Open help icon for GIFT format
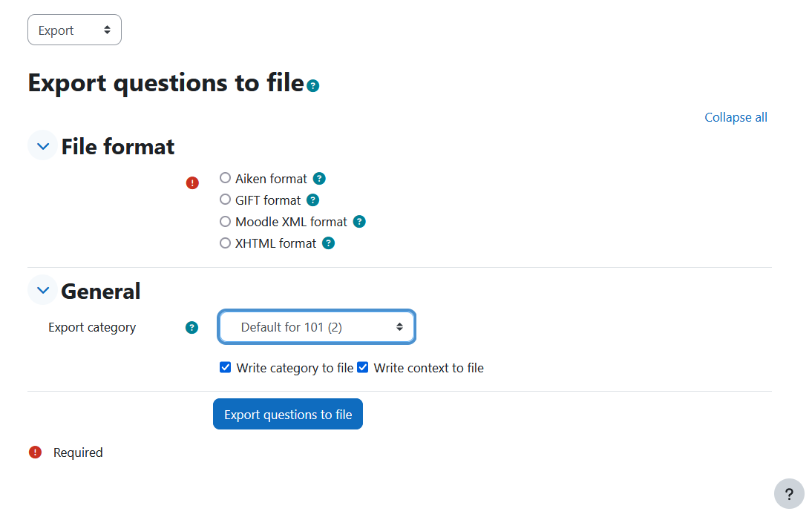 point(312,200)
